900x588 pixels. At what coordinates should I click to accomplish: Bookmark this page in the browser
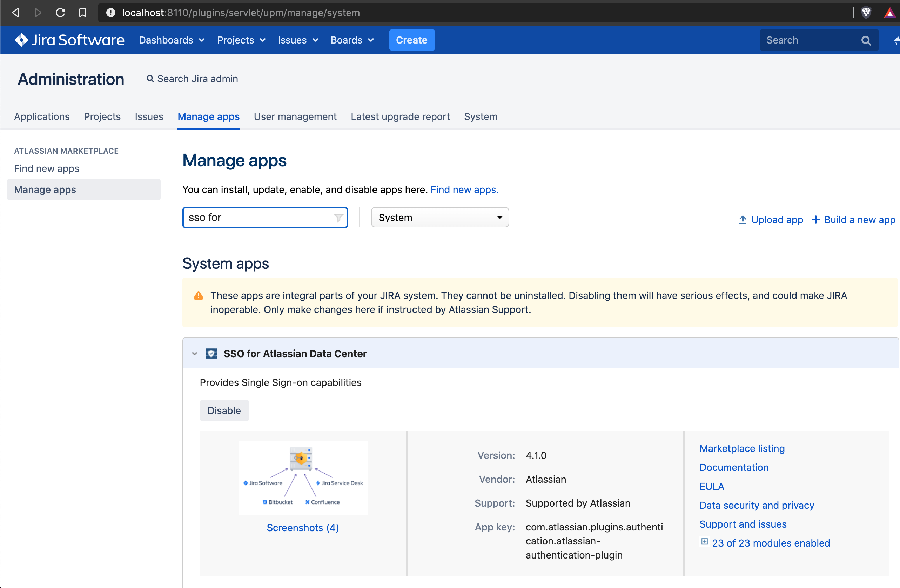83,13
